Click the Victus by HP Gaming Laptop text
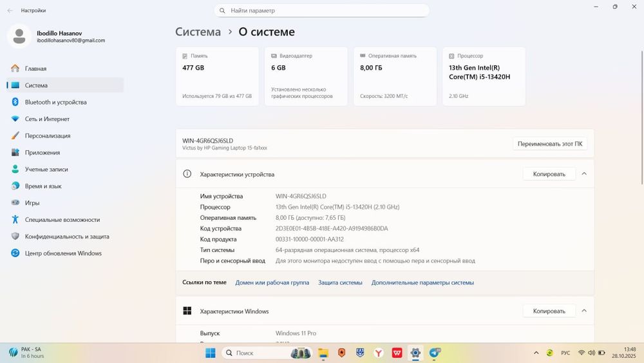The height and width of the screenshot is (363, 644). coord(225,148)
